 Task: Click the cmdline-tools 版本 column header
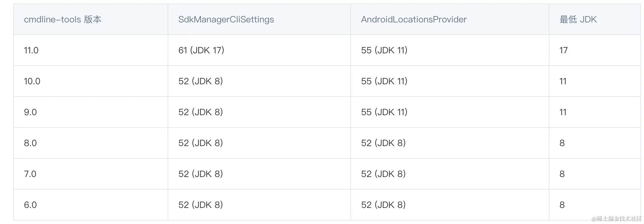(62, 20)
